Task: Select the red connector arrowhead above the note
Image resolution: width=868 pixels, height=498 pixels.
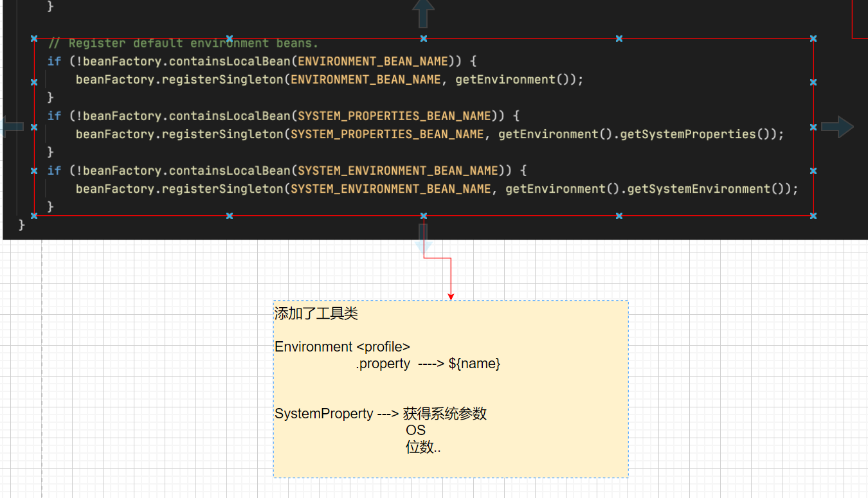Action: coord(451,297)
